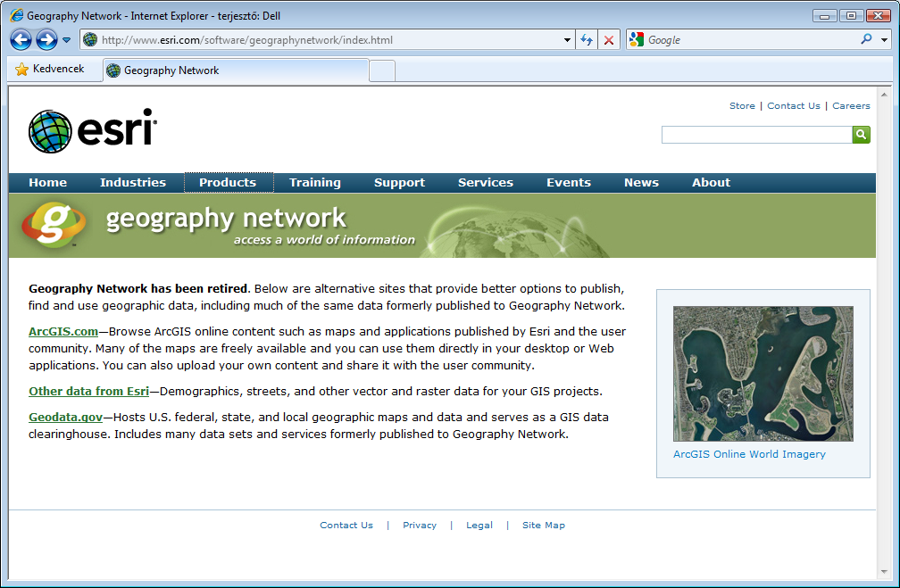Open the Store link
900x588 pixels.
click(742, 105)
